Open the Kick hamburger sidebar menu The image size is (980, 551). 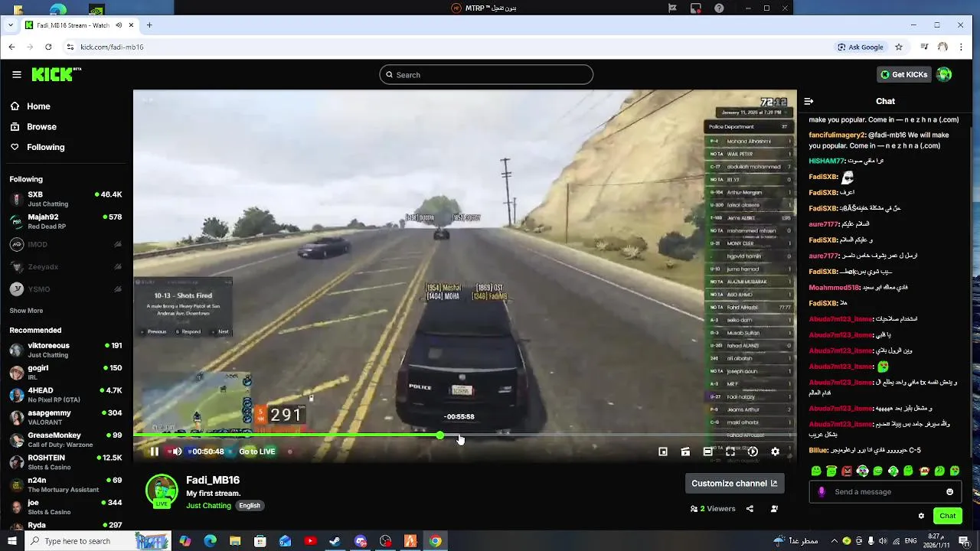[17, 74]
